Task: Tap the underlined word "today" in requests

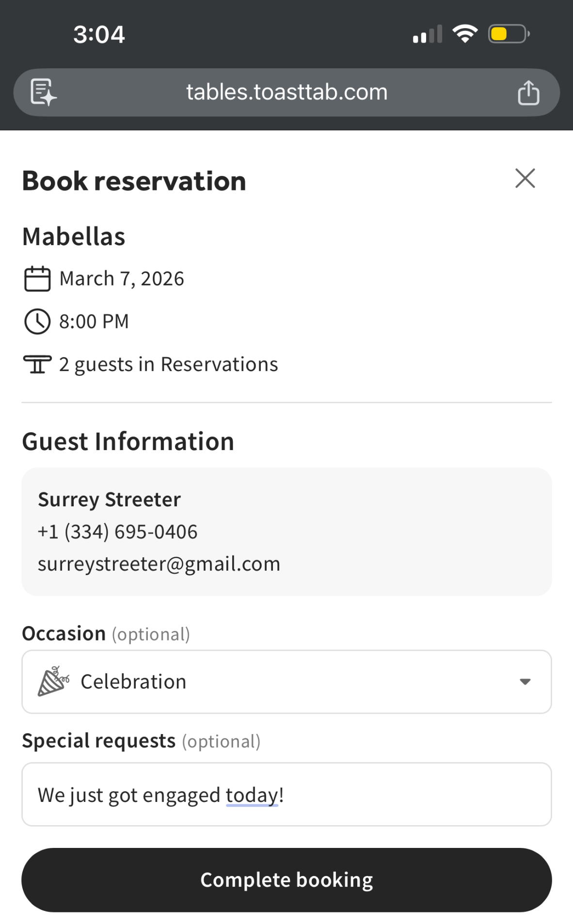Action: [x=252, y=795]
